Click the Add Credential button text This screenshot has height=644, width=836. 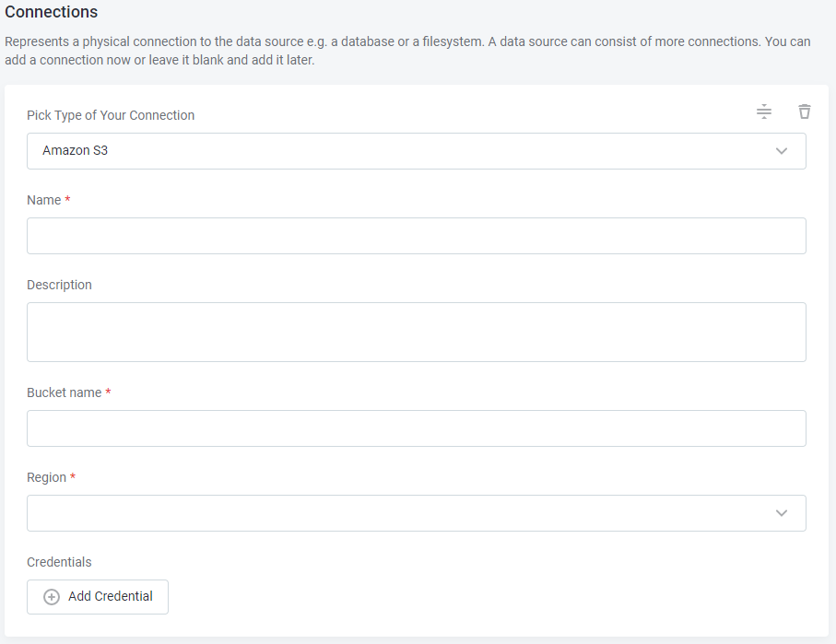coord(111,597)
